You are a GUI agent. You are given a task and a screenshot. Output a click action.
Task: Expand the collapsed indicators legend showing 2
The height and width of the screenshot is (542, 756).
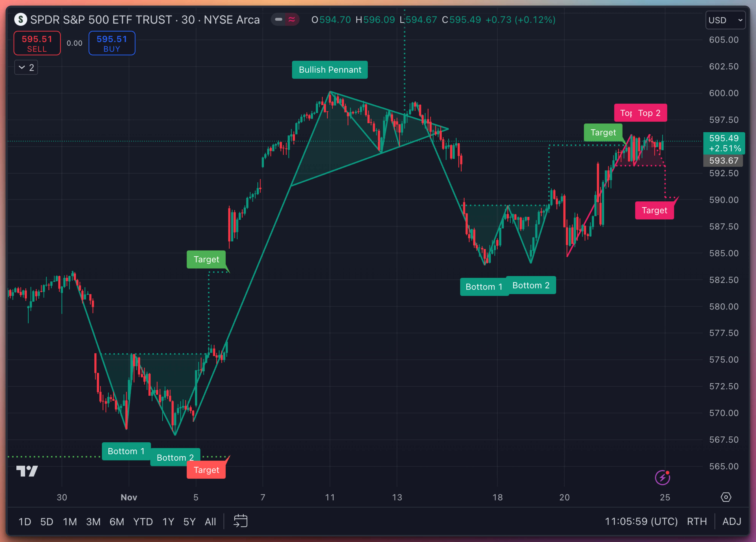click(26, 68)
